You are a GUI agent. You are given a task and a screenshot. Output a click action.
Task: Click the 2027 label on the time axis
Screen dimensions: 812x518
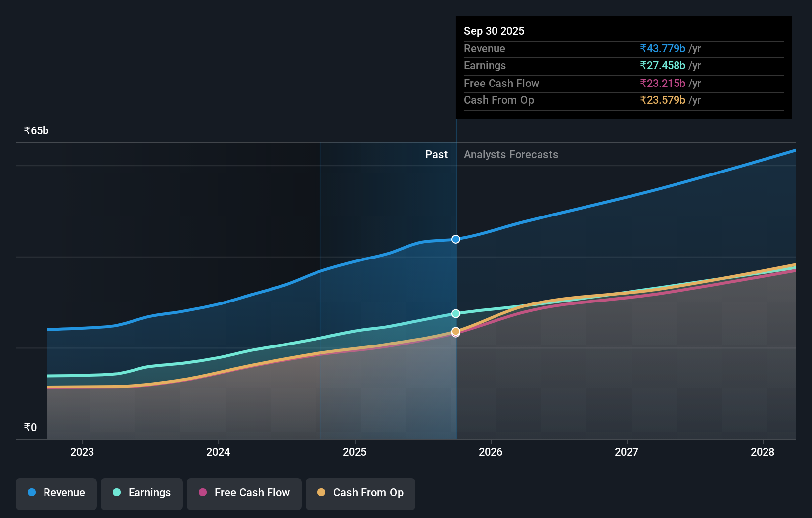tap(626, 452)
